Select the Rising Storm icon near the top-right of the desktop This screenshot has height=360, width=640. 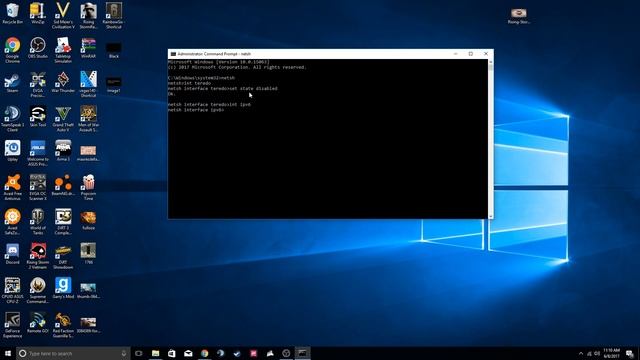click(518, 16)
